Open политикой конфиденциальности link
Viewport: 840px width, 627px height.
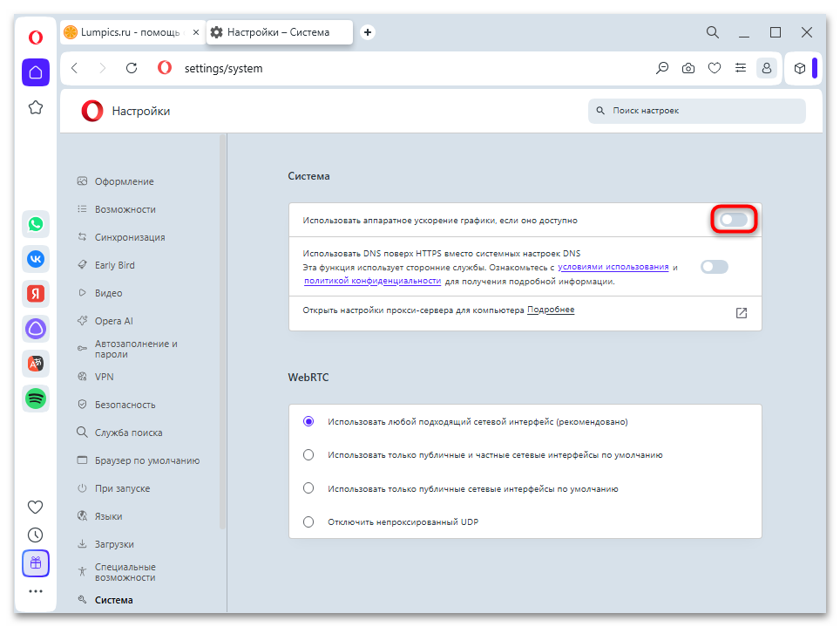(372, 281)
